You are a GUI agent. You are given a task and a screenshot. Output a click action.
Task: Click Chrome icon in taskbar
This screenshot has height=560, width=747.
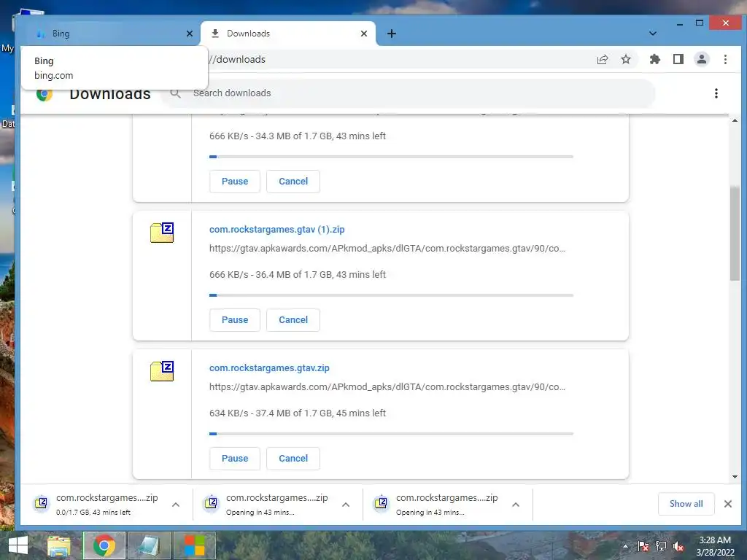pos(104,545)
